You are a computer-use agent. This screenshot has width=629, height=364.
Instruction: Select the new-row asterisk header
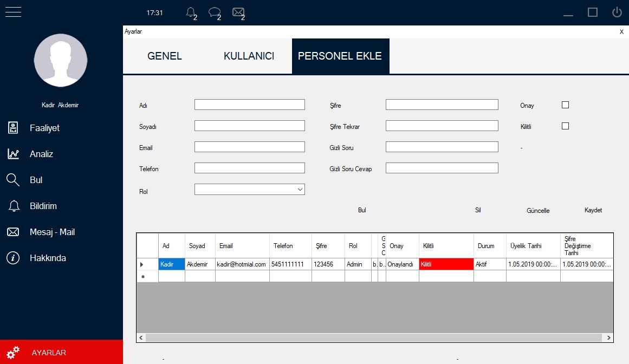tap(147, 276)
